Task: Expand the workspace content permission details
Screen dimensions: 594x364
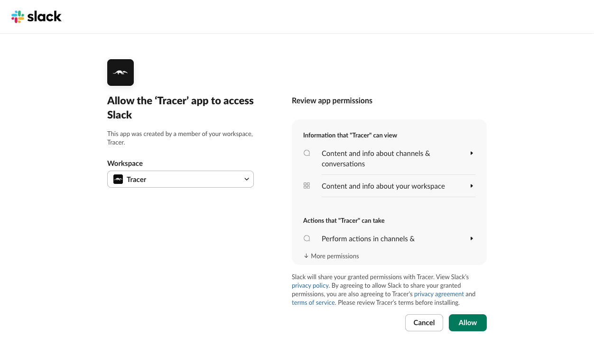Action: click(472, 186)
